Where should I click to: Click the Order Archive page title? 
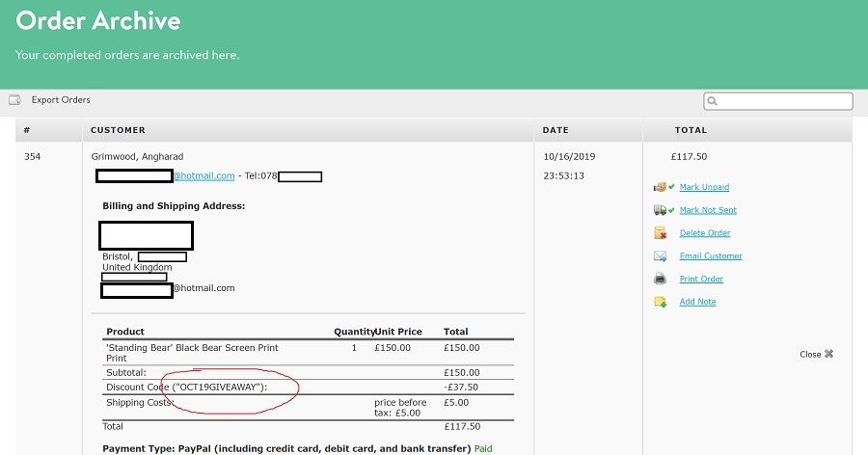pos(98,20)
